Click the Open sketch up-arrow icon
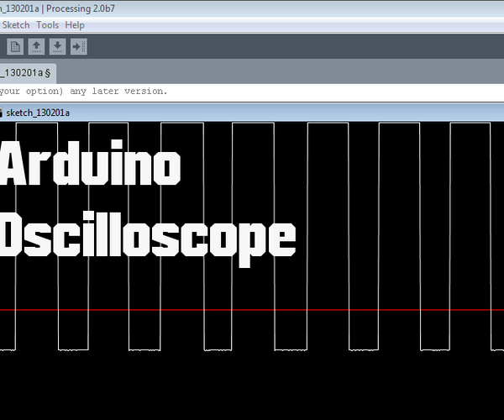This screenshot has height=420, width=504. (36, 47)
